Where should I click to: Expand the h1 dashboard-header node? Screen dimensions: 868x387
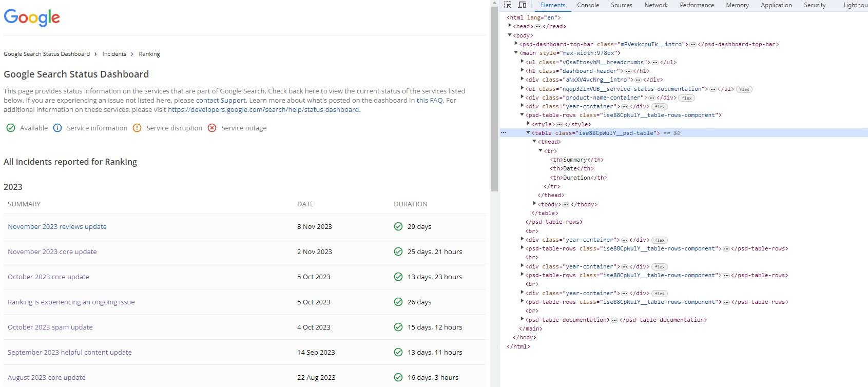click(x=522, y=71)
